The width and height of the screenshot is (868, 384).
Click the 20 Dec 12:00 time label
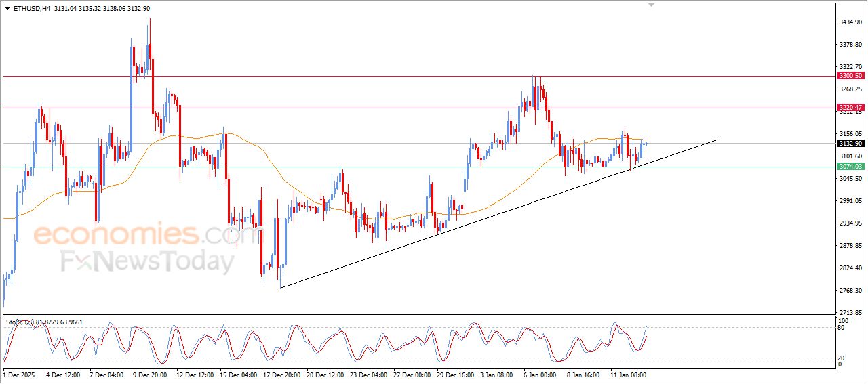(x=325, y=374)
